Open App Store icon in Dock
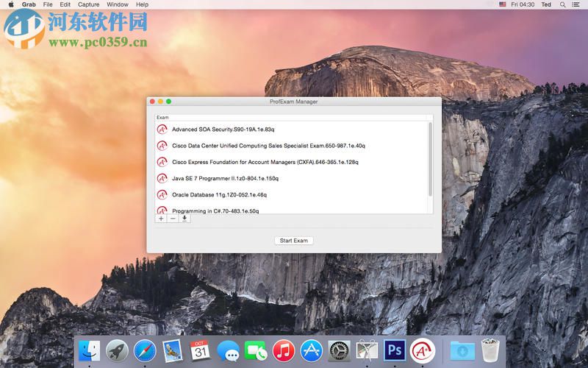The image size is (588, 368). click(311, 351)
